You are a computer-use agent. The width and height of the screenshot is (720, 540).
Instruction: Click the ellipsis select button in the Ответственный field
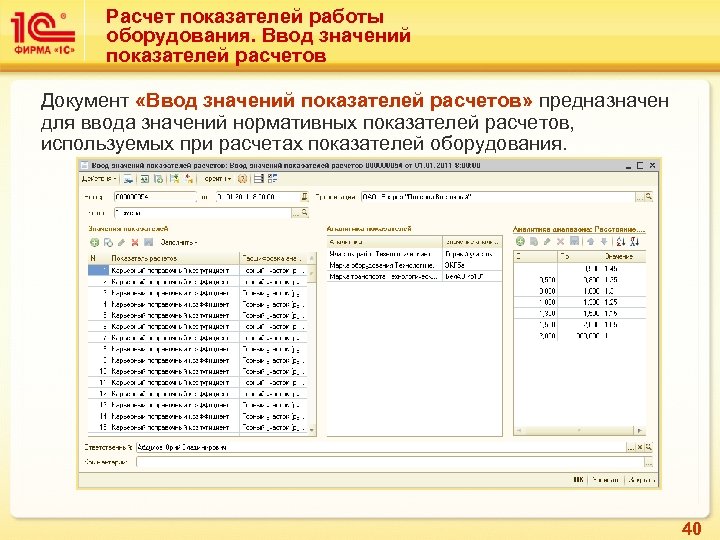click(631, 447)
